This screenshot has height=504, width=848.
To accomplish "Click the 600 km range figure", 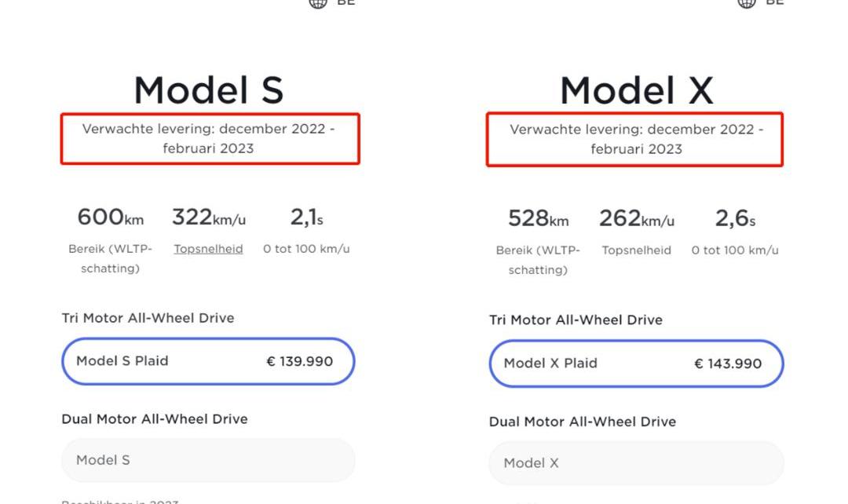I will tap(110, 217).
